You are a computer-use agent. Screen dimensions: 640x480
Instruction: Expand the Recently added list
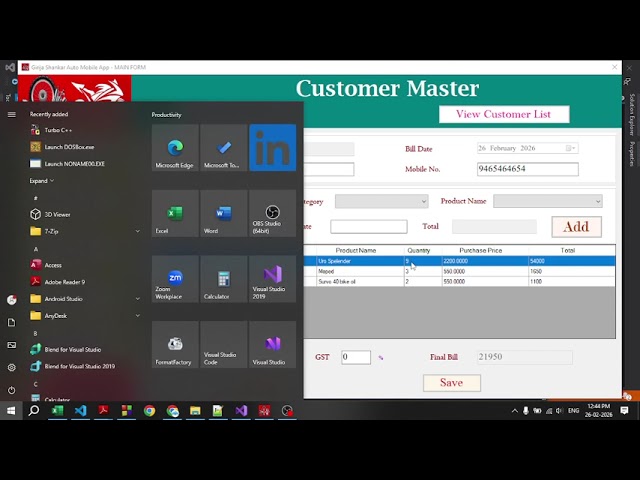pos(42,181)
